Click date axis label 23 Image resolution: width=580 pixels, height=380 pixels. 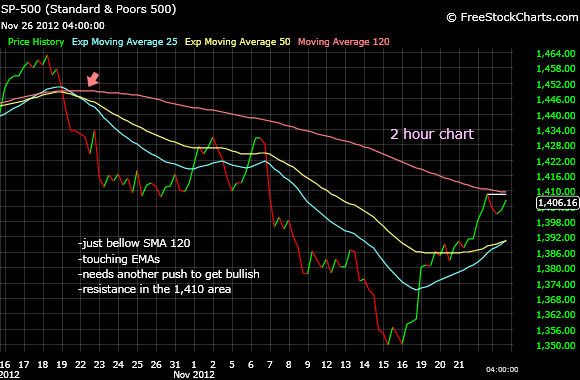pos(99,365)
